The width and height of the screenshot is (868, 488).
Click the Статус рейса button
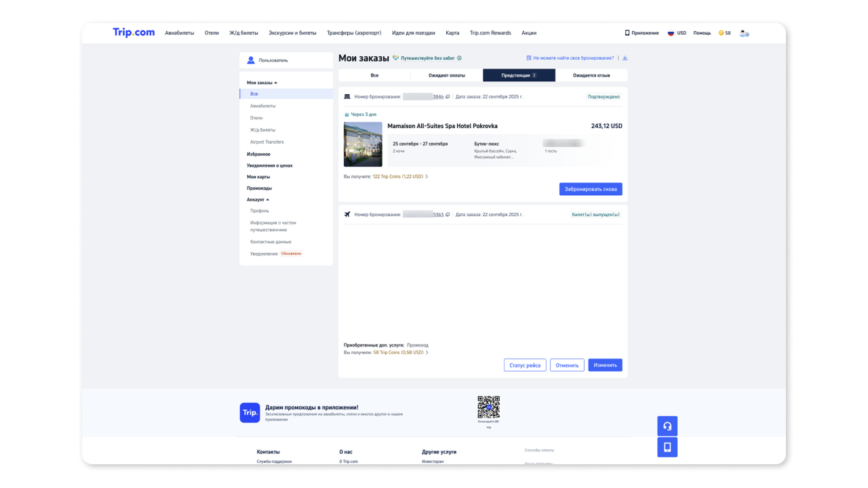[x=525, y=365]
